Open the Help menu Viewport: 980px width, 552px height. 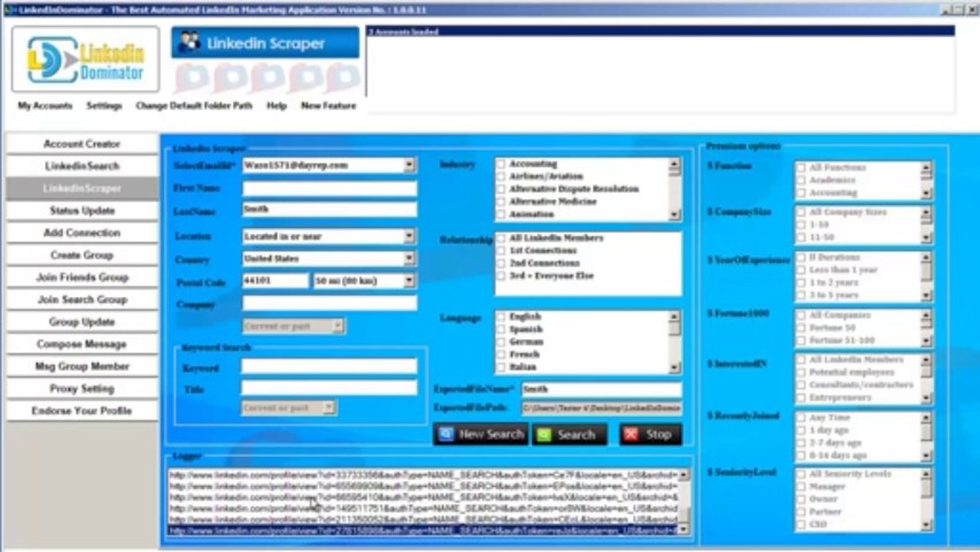(x=277, y=106)
